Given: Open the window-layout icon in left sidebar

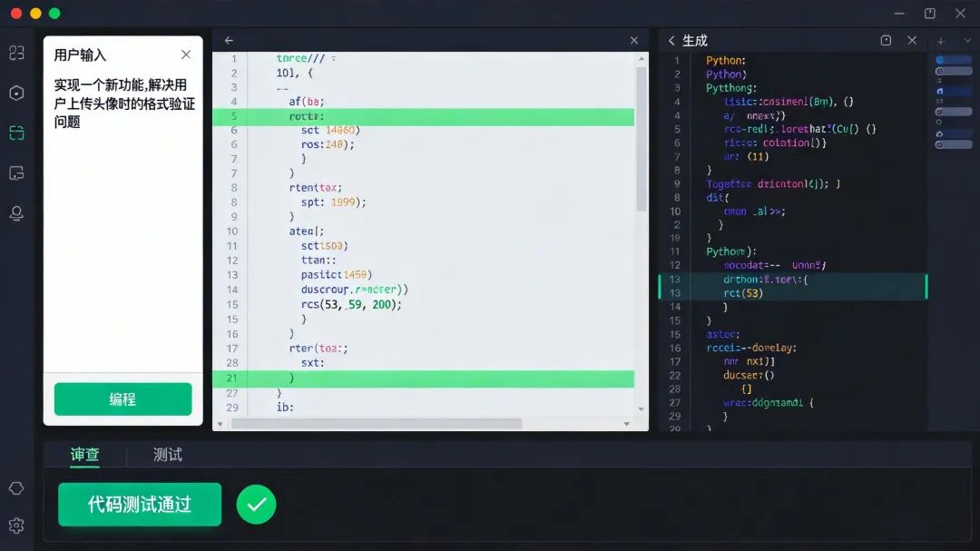Looking at the screenshot, I should (x=17, y=173).
